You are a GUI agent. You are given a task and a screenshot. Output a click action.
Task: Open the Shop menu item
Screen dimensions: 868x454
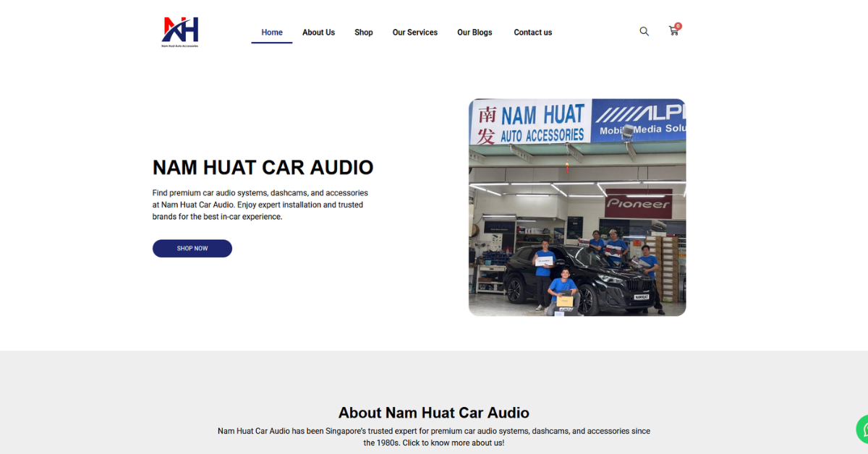coord(364,33)
